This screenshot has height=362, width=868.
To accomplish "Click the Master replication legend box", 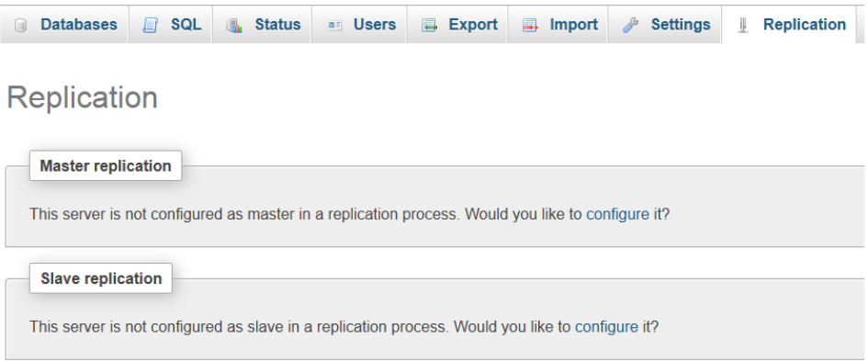I will [106, 165].
